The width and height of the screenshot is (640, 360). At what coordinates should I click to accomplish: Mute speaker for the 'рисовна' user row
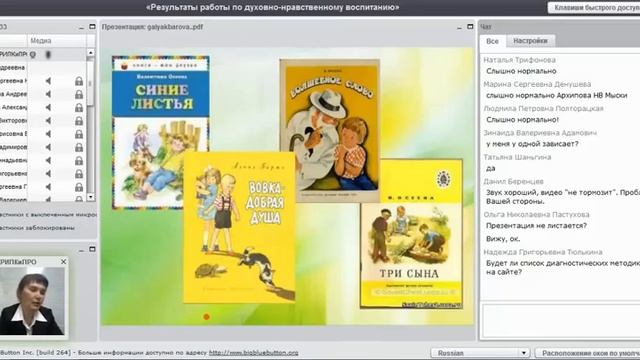[48, 134]
